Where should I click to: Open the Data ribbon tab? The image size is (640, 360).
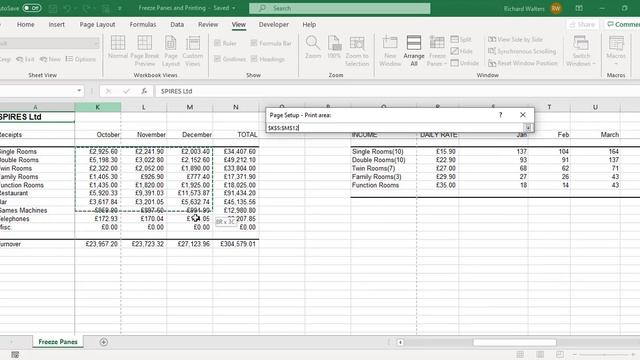tap(177, 24)
